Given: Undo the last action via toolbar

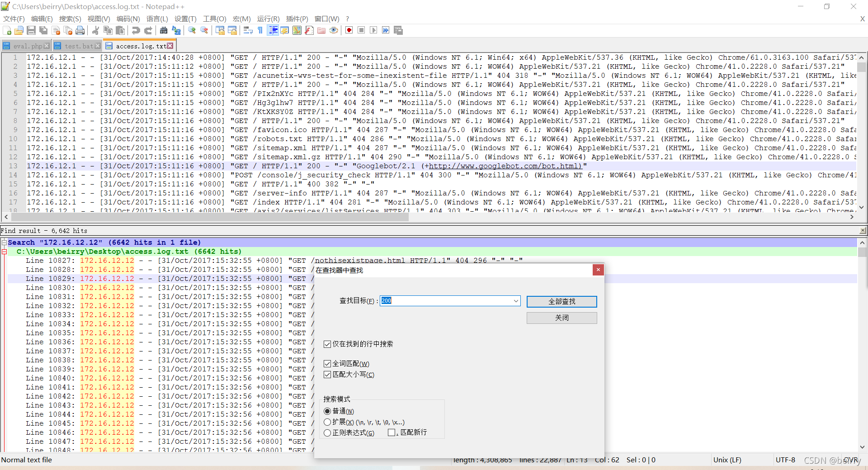Looking at the screenshot, I should click(136, 30).
